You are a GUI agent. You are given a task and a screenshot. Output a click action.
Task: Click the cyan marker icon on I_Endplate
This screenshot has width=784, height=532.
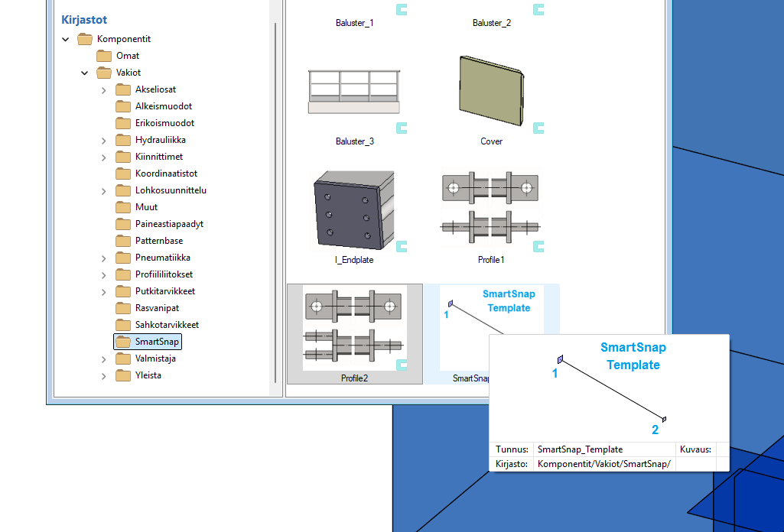402,246
